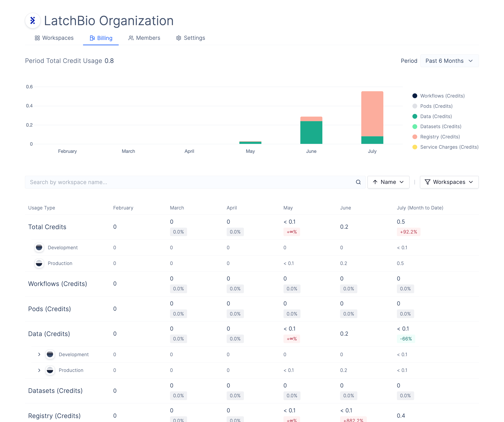Open the Workspaces tab
The width and height of the screenshot is (504, 422).
coord(54,38)
